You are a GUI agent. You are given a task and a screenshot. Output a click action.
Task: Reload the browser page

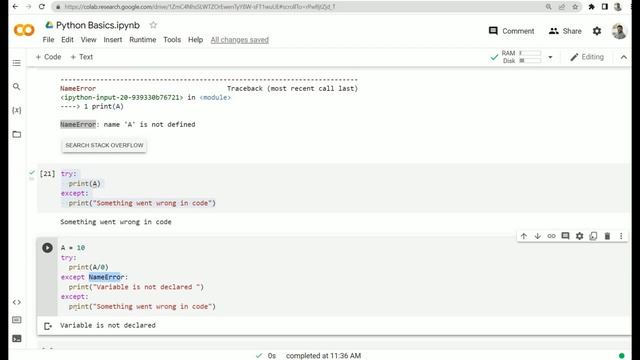(x=42, y=7)
